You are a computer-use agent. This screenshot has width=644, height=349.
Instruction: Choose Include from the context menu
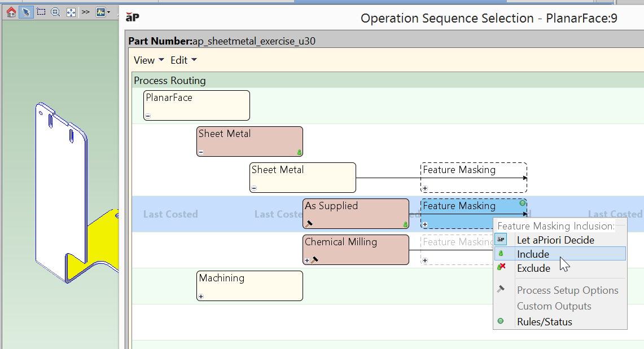533,254
